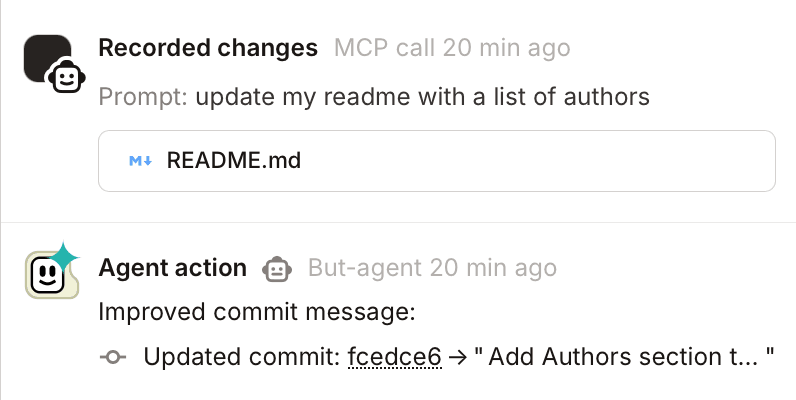
Task: Click the Recorded changes dark avatar icon
Action: (45, 56)
